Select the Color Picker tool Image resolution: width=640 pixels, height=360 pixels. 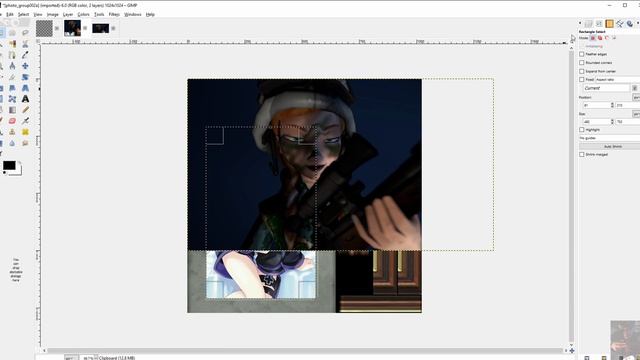tap(25, 55)
